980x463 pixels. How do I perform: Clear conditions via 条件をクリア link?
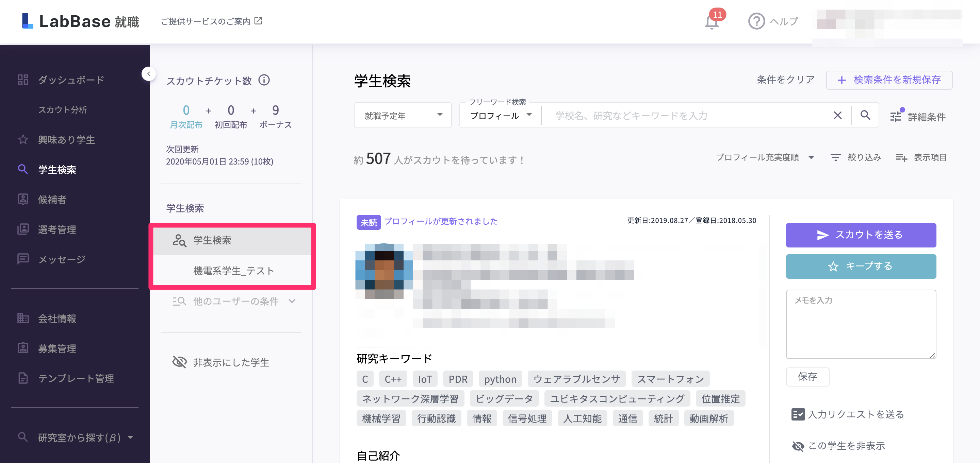(785, 80)
